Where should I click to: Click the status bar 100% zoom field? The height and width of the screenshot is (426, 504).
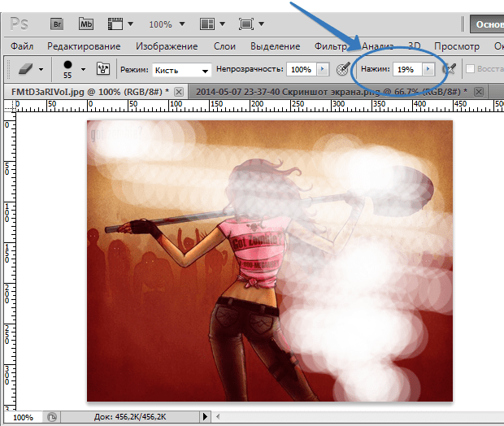click(23, 418)
